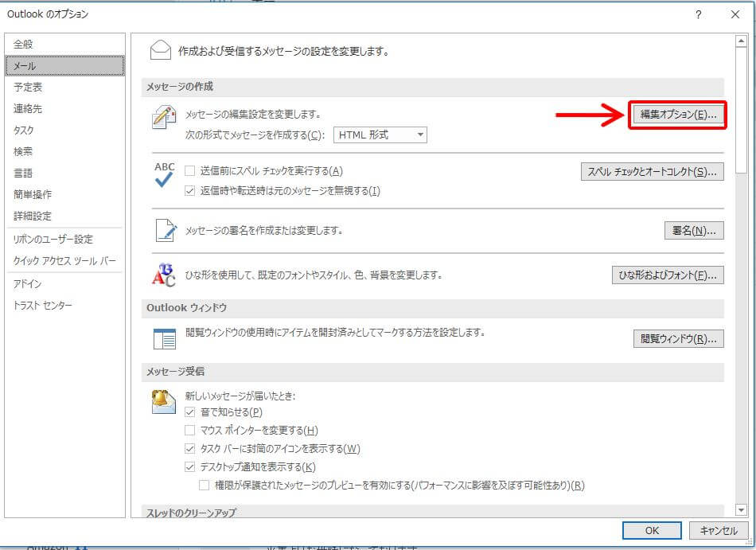Image resolution: width=756 pixels, height=550 pixels.
Task: Close the Outlook options dialog
Action: coord(735,14)
